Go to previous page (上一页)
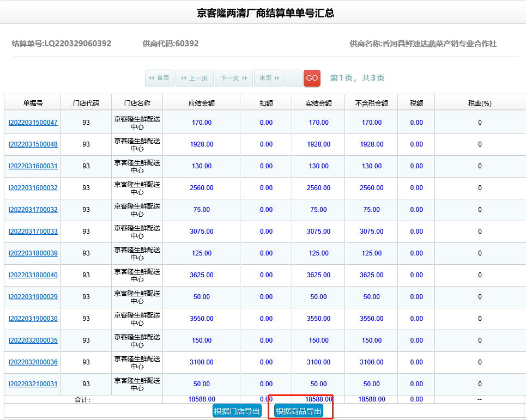Screen dimensions: 526x420 (x=195, y=78)
